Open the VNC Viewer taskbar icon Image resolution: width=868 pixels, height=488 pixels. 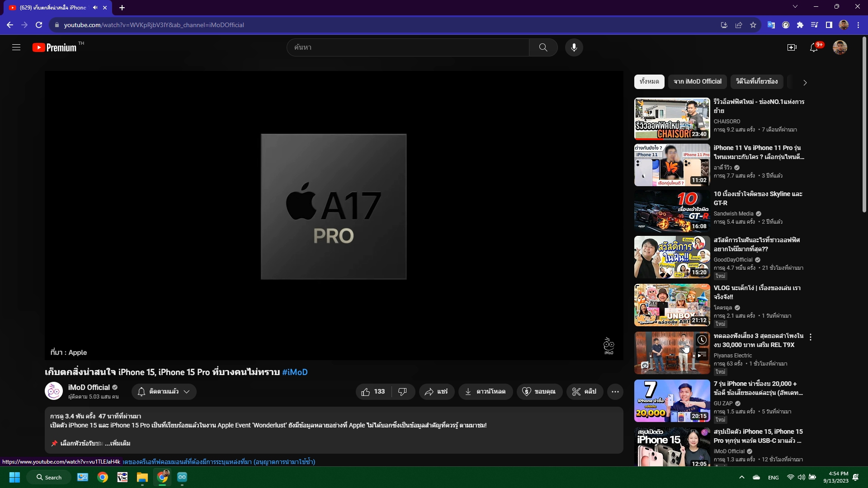pos(123,477)
